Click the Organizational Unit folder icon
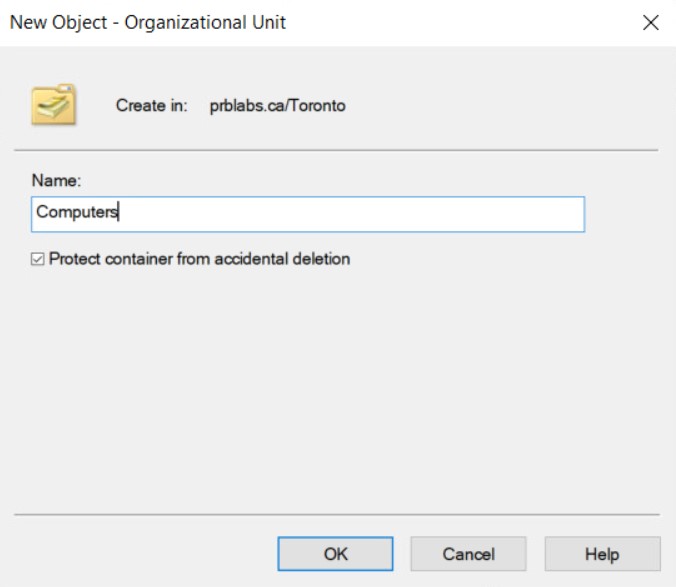 (x=53, y=104)
